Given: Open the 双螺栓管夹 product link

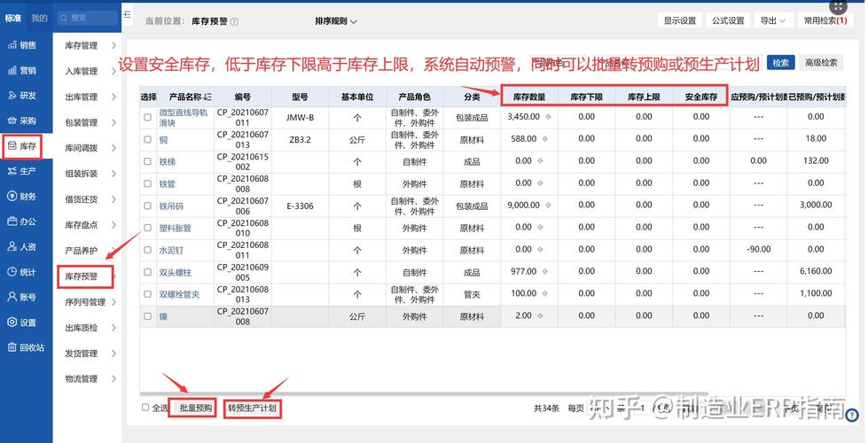Looking at the screenshot, I should pos(179,295).
